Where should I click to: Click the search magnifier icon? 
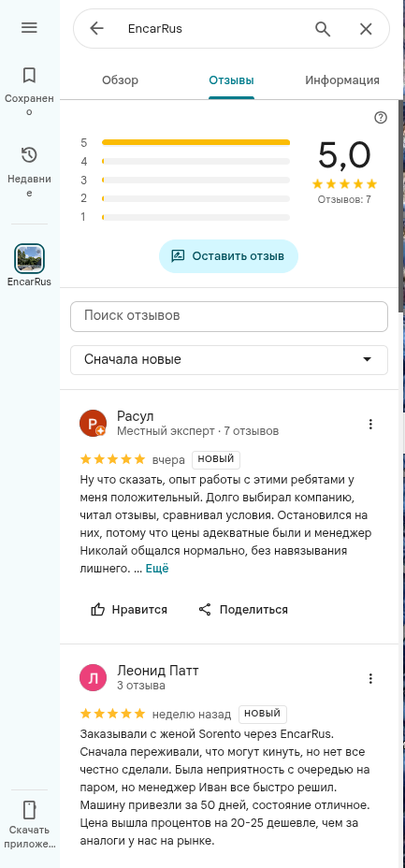[323, 29]
